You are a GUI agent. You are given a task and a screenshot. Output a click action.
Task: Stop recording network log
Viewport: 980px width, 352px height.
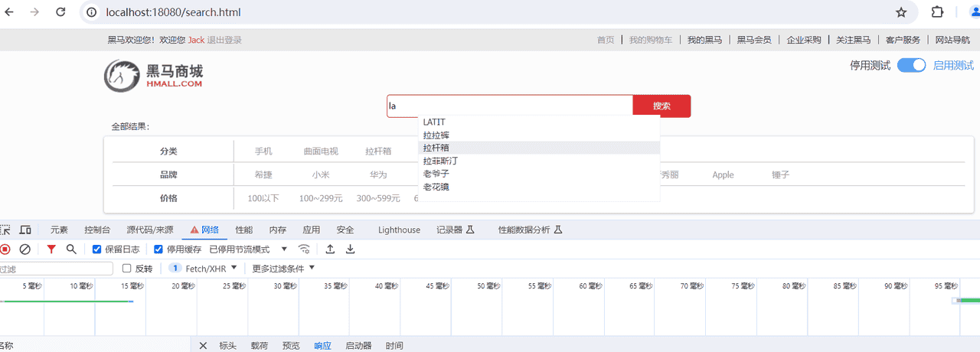5,249
